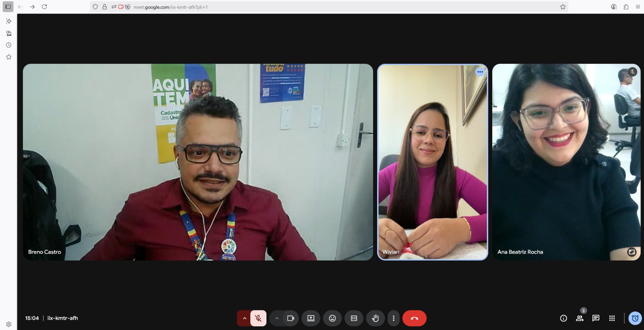Image resolution: width=644 pixels, height=330 pixels.
Task: Send an emoji reaction
Action: [x=332, y=318]
